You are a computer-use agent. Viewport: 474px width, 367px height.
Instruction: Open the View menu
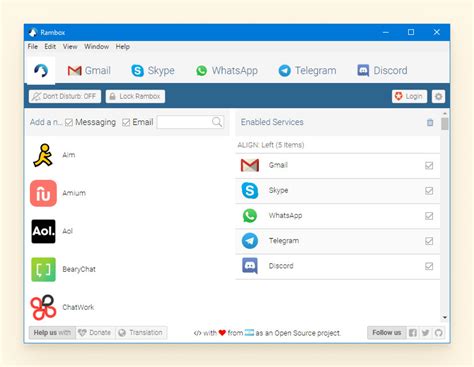(x=70, y=47)
